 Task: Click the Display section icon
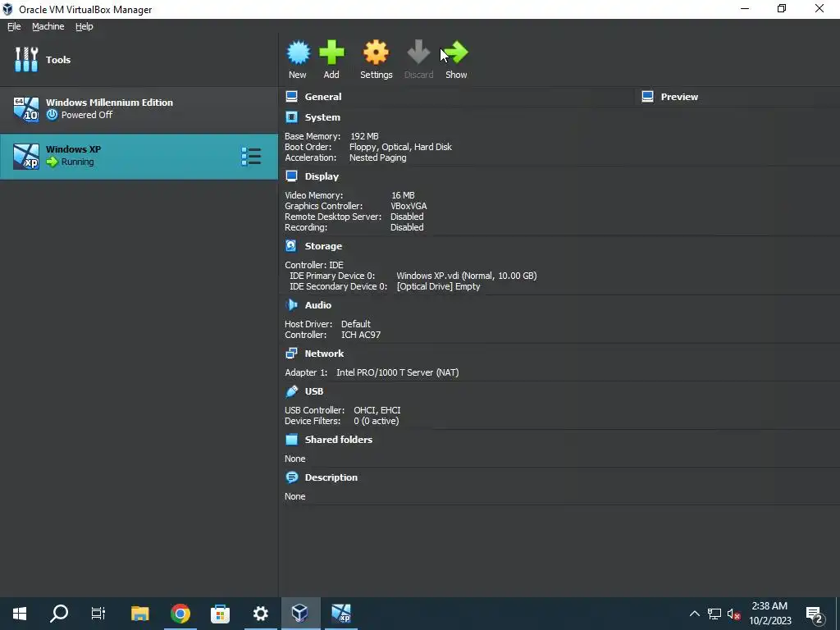(x=291, y=176)
